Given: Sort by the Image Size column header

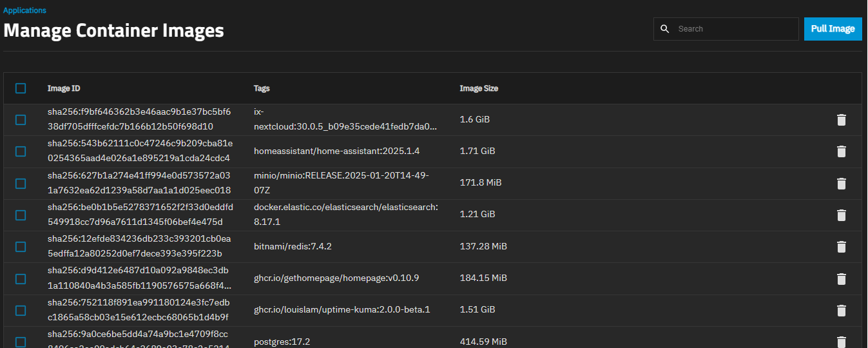Looking at the screenshot, I should [479, 88].
